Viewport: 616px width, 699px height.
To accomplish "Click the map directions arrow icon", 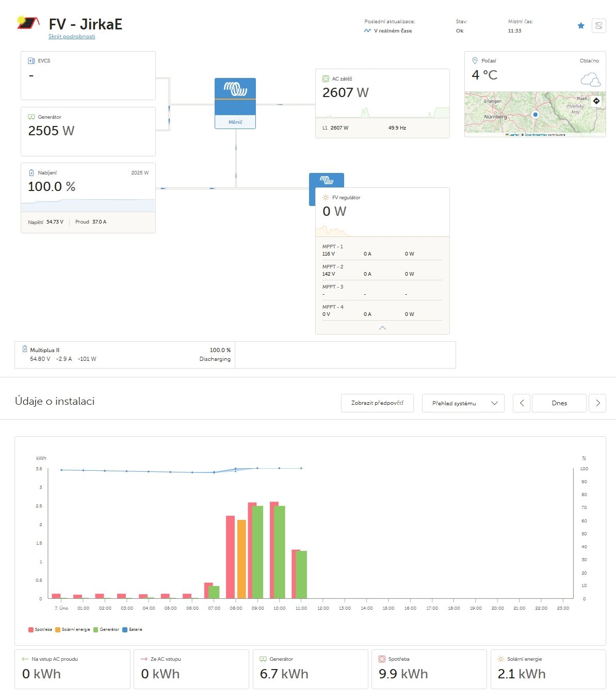I will 596,101.
